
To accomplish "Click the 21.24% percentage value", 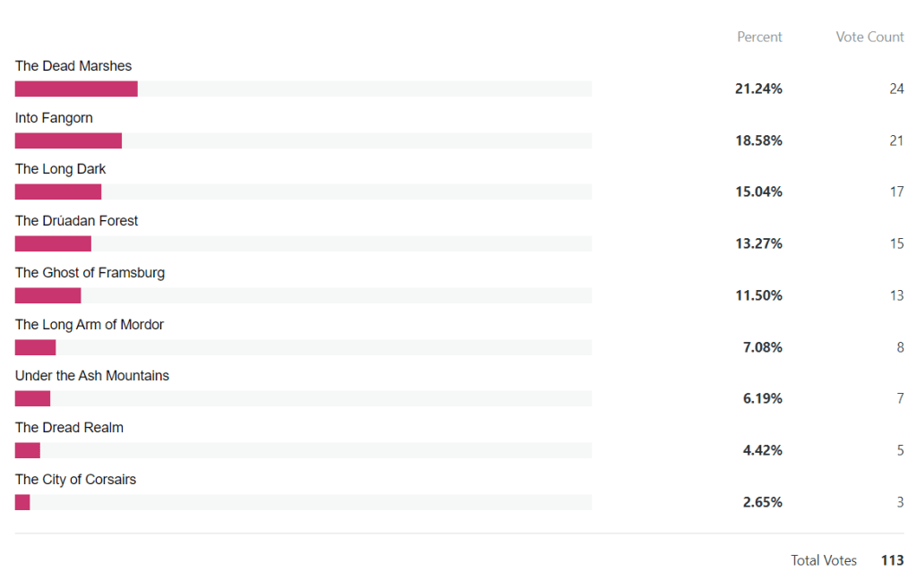I will tap(758, 89).
